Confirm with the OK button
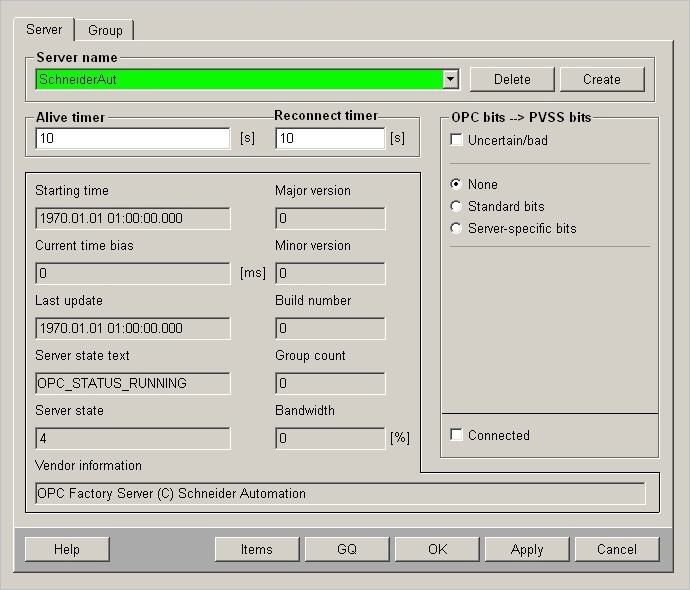Image resolution: width=690 pixels, height=590 pixels. (437, 549)
